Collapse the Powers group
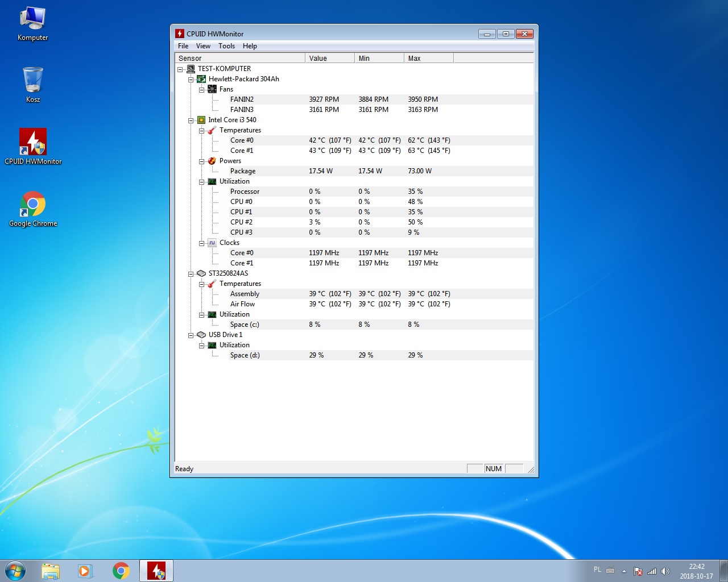728x582 pixels. coord(201,161)
